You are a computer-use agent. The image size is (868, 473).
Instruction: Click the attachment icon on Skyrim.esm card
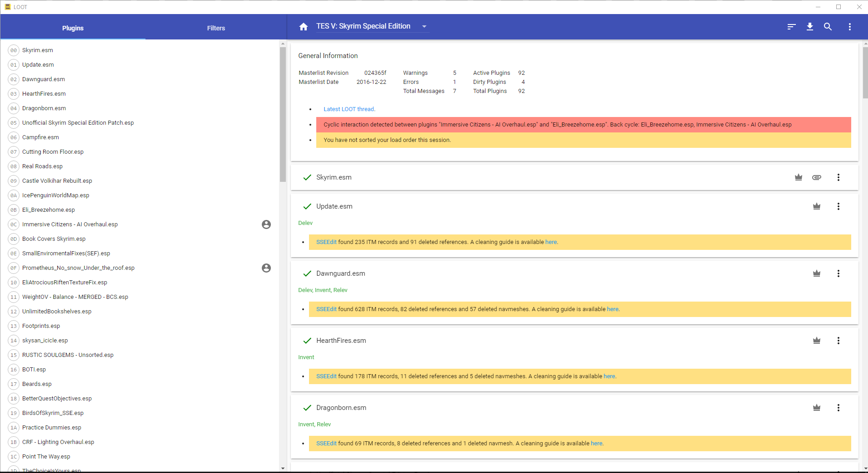point(817,177)
